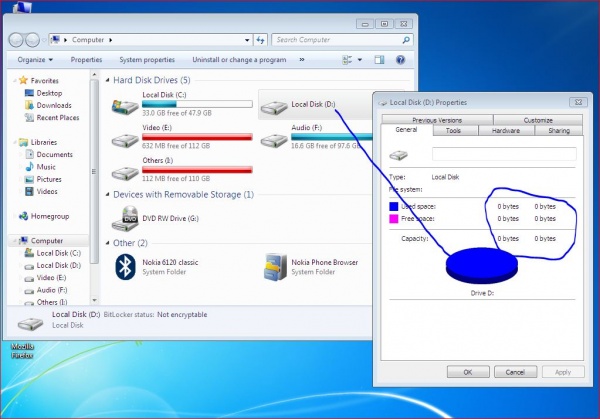Select Local Disk (D:) in navigation tree
This screenshot has width=600, height=419.
(x=58, y=265)
